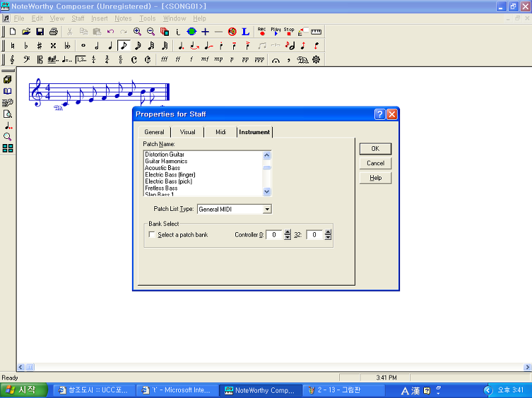Viewport: 532px width, 398px height.
Task: Insert sustain pedal down marking
Action: tap(302, 60)
